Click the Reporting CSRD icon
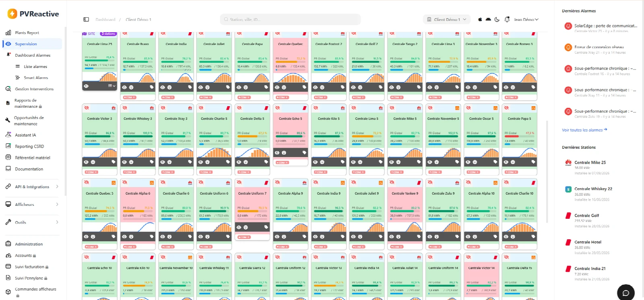644x300 pixels. click(x=8, y=146)
